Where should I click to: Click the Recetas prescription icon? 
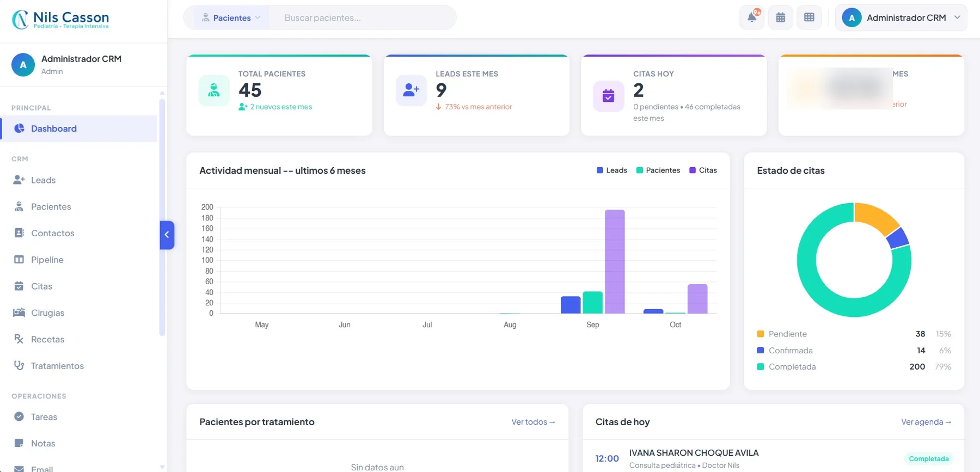[19, 339]
